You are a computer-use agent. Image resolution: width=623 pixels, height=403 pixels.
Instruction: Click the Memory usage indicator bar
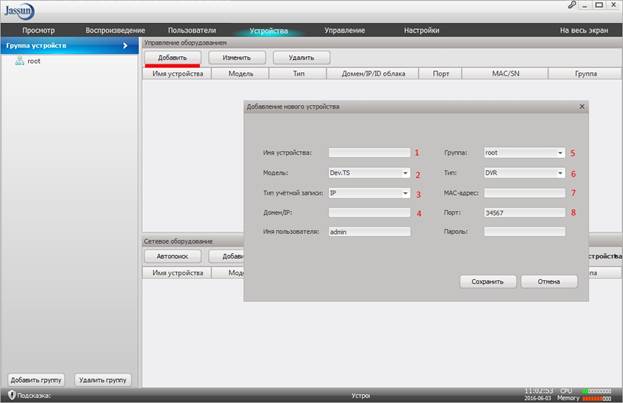click(596, 398)
